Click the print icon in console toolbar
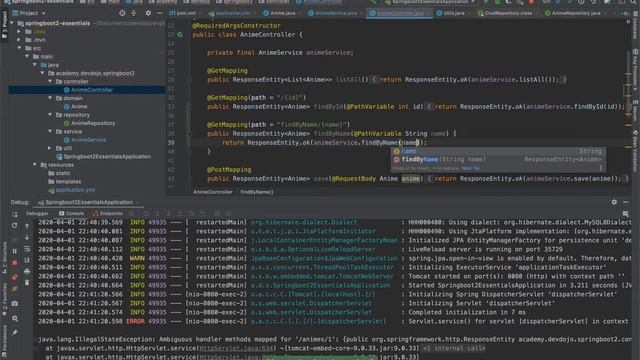The image size is (640, 360). 27,271
